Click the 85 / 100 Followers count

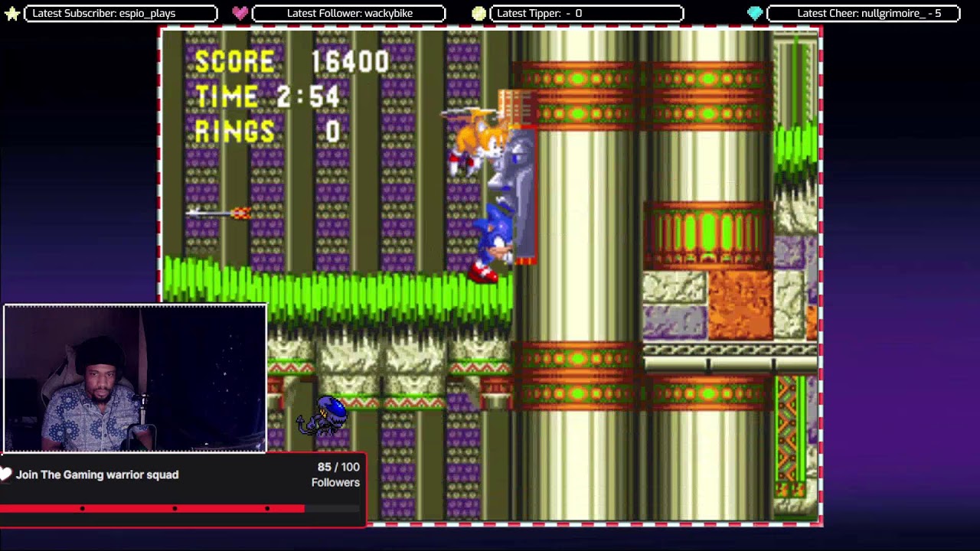click(335, 474)
